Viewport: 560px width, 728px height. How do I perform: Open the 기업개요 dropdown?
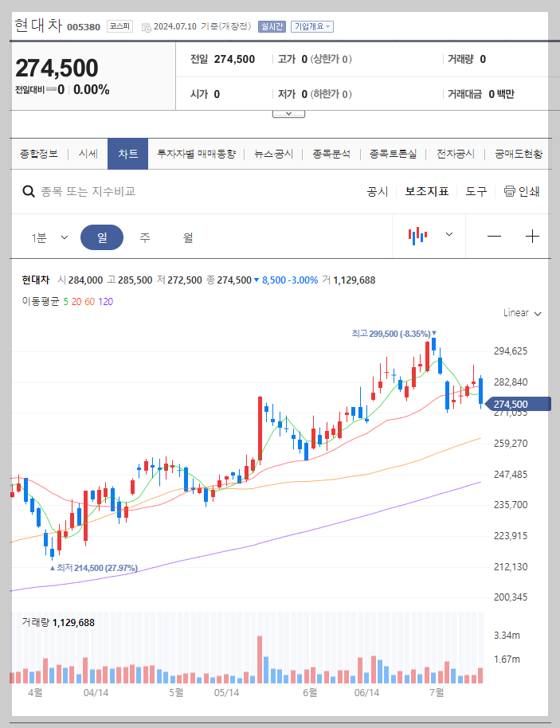[312, 26]
